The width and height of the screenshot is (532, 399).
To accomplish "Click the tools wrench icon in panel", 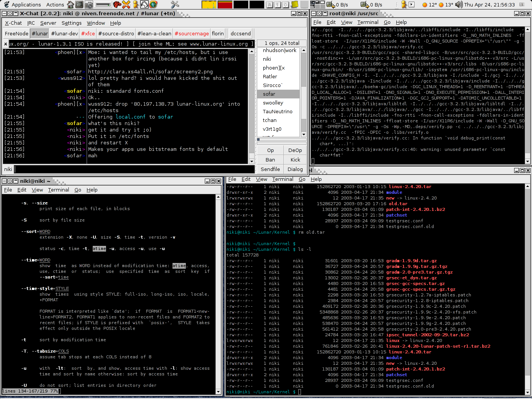I will point(175,5).
